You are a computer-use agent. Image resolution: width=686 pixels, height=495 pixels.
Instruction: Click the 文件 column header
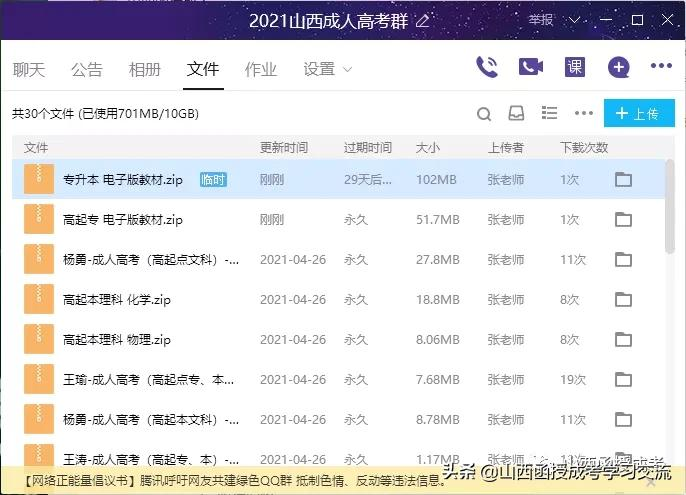click(x=36, y=147)
